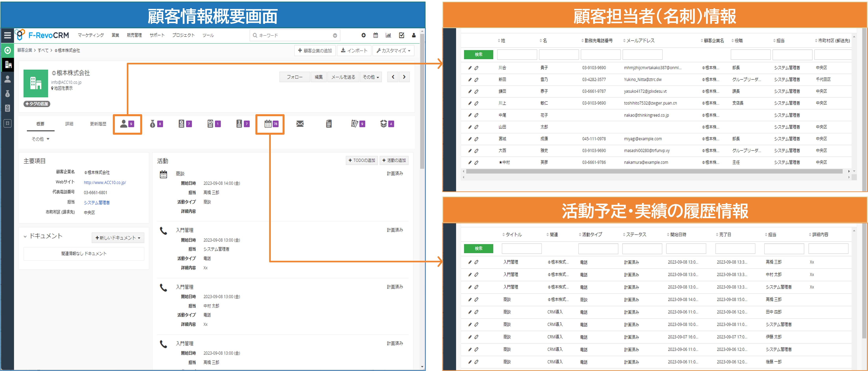The image size is (868, 371).
Task: Click unlink icon for contact 新田
Action: [x=477, y=80]
